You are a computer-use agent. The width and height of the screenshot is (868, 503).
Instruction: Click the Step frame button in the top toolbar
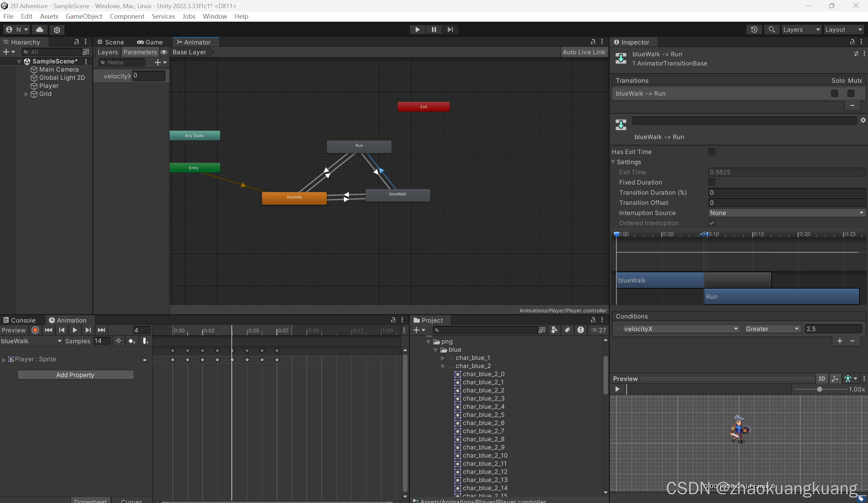450,30
